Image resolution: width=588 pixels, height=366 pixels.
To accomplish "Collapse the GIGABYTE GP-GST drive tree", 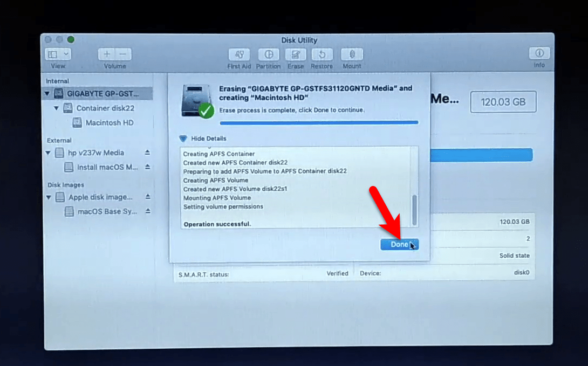I will [47, 93].
